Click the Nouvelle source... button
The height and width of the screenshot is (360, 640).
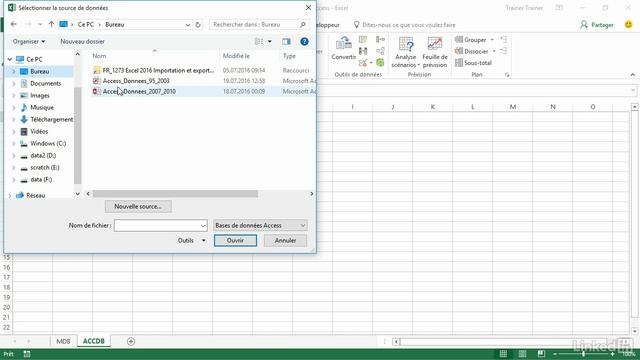(x=138, y=207)
